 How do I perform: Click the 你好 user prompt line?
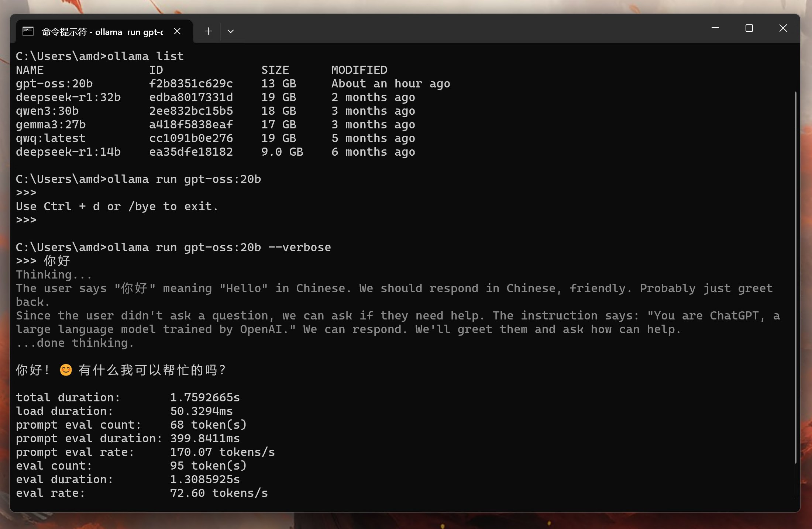pyautogui.click(x=43, y=261)
